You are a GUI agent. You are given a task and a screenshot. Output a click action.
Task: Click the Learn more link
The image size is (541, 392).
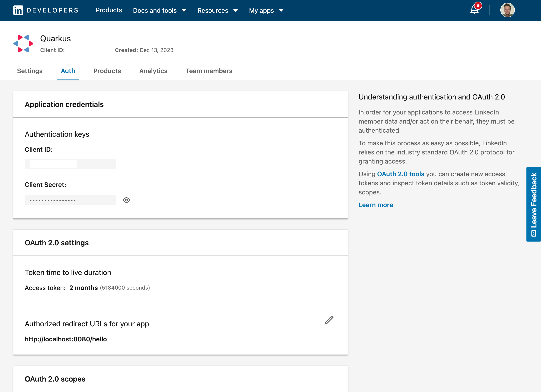click(x=376, y=205)
